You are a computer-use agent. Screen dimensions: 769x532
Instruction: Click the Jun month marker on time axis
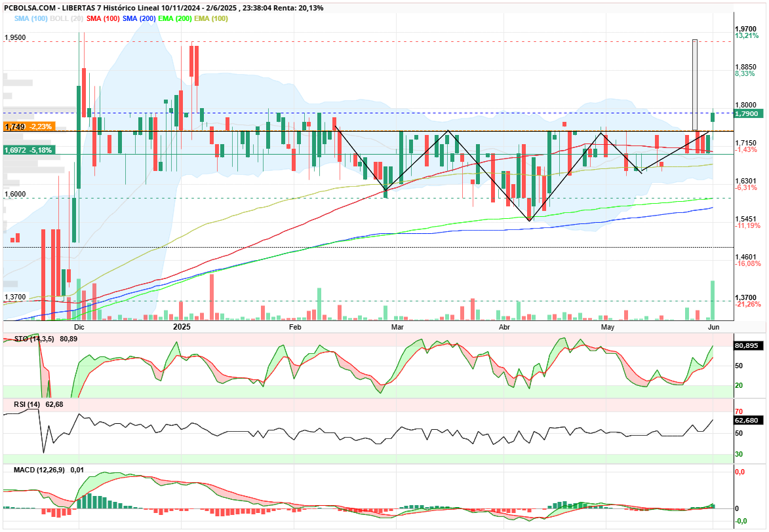713,327
